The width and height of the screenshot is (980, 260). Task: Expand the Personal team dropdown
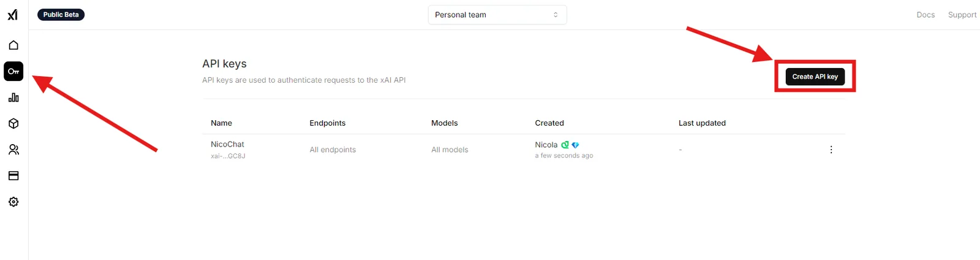[x=497, y=15]
